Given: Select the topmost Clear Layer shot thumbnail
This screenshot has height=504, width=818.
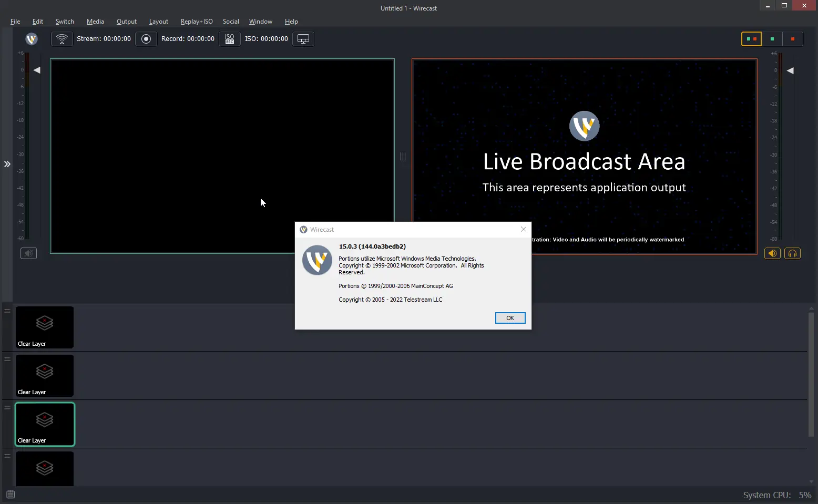Looking at the screenshot, I should point(45,327).
